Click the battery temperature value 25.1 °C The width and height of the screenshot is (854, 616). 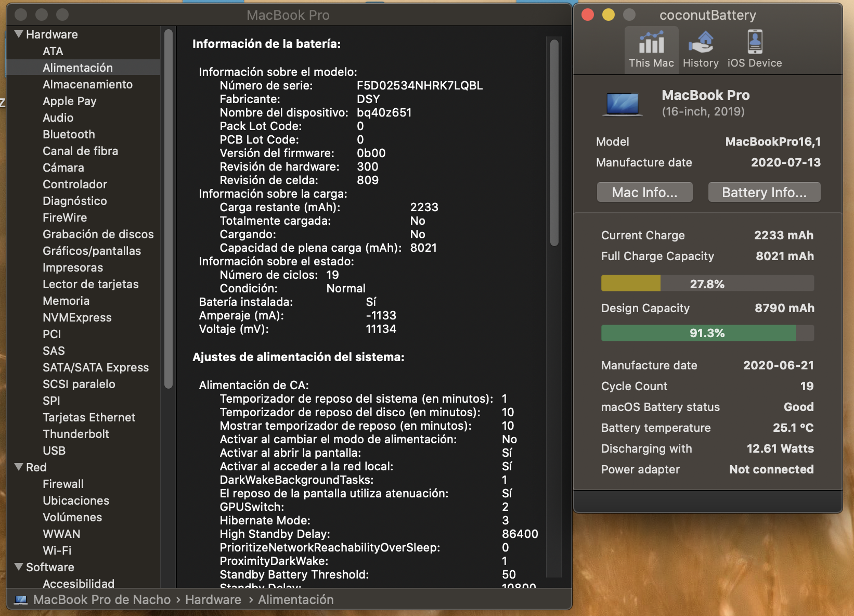(x=793, y=428)
